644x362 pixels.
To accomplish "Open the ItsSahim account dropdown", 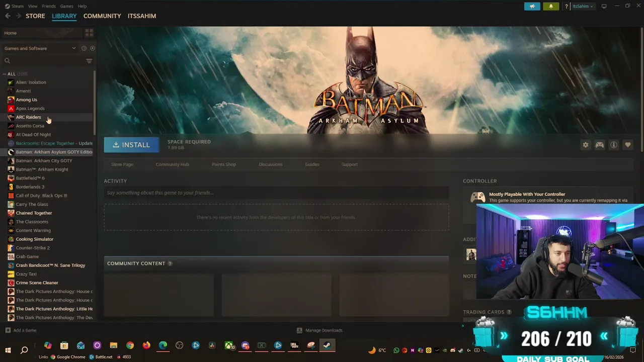I will 583,6.
